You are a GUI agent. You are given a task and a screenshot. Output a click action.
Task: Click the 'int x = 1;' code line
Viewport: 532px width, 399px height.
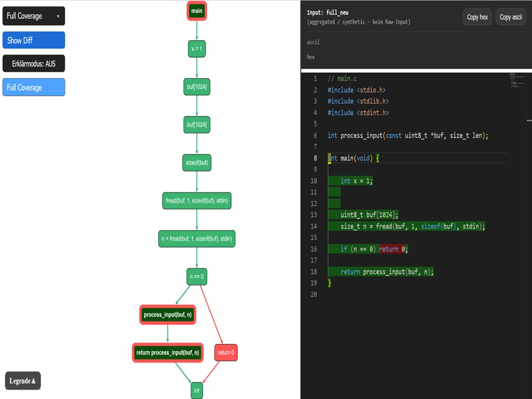(356, 181)
